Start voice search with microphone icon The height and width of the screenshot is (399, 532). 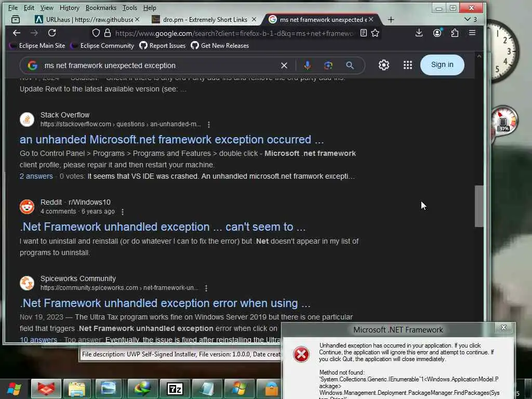(x=307, y=65)
